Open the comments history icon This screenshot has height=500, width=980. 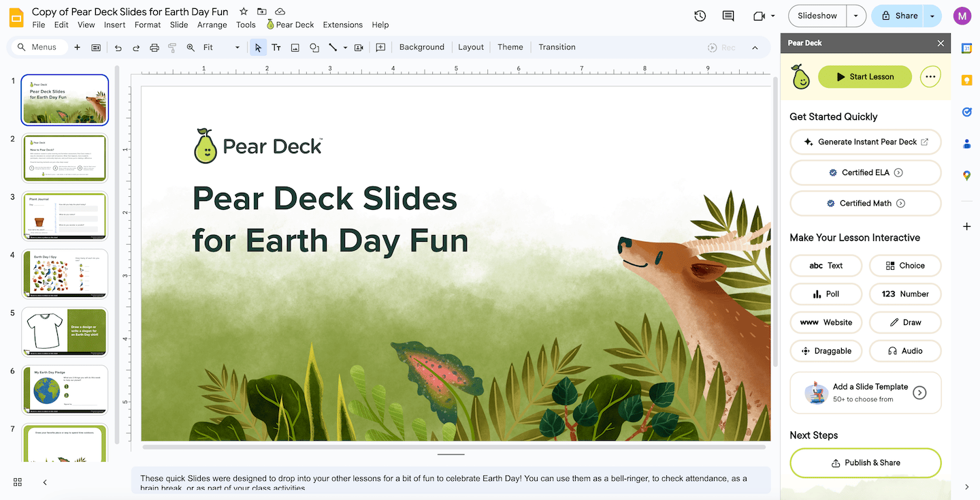pyautogui.click(x=728, y=16)
